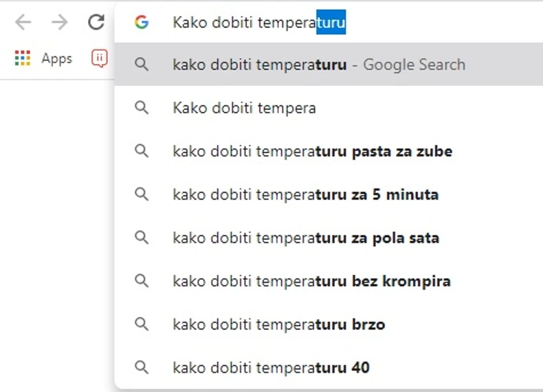Click the red bookmark icon beside Apps
The image size is (543, 392).
pyautogui.click(x=100, y=58)
